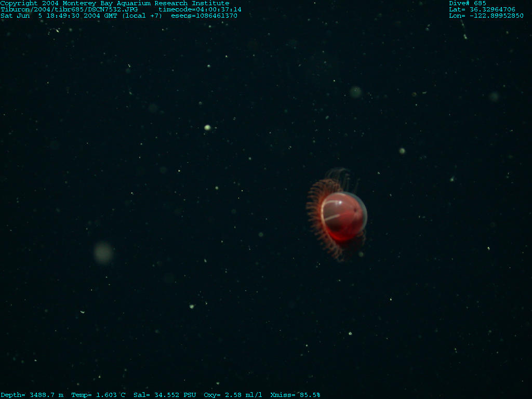Click the Sal= 34.552 PSU reading
The width and height of the screenshot is (532, 399).
pos(165,395)
